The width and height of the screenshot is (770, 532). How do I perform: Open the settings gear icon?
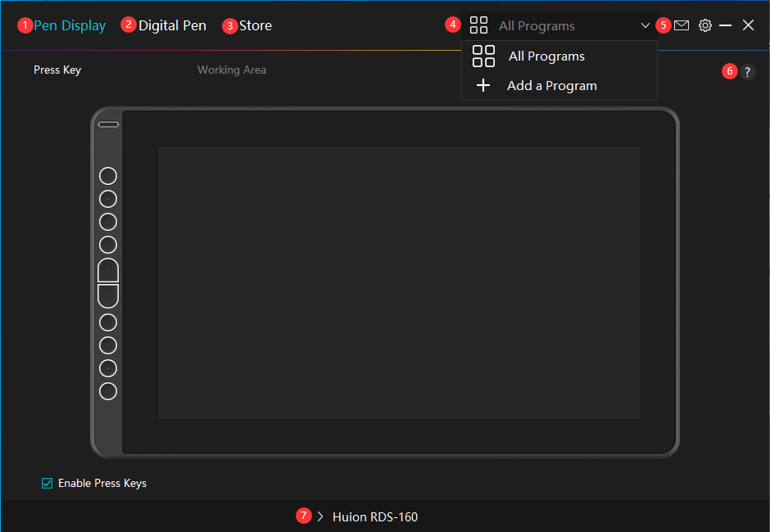pyautogui.click(x=704, y=25)
